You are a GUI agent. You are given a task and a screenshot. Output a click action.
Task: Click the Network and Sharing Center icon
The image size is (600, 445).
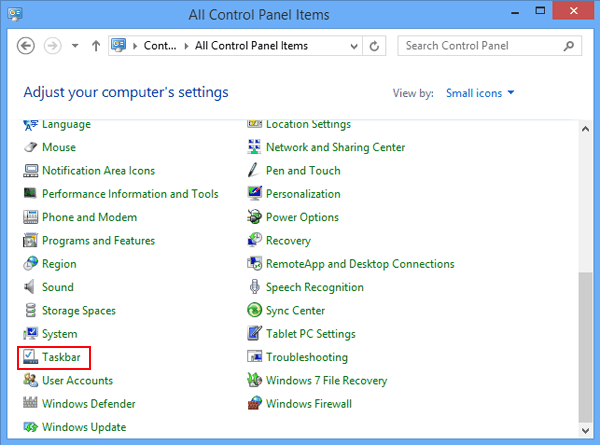pos(254,147)
